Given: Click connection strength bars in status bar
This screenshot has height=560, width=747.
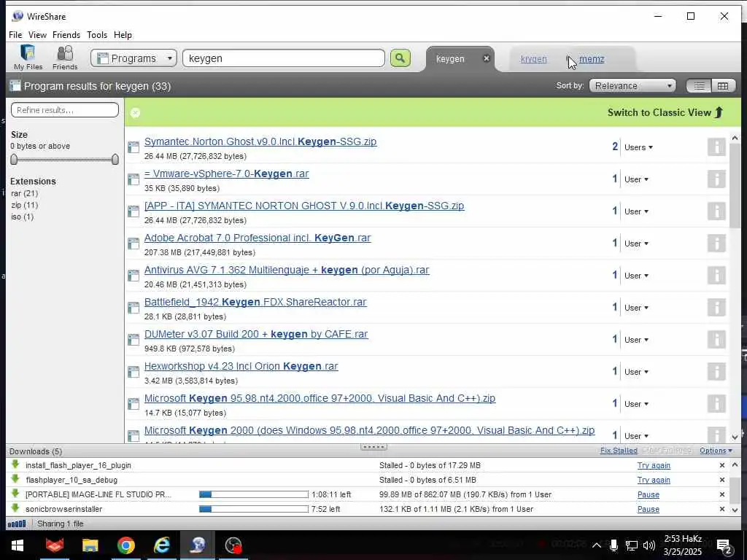Looking at the screenshot, I should tap(17, 524).
